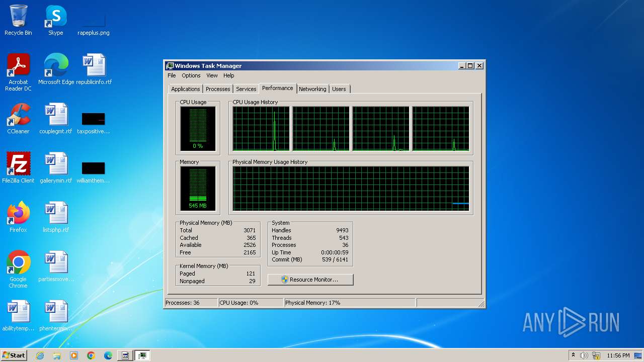This screenshot has height=362, width=644.
Task: Click the Paged kernel memory value 121
Action: [251, 274]
